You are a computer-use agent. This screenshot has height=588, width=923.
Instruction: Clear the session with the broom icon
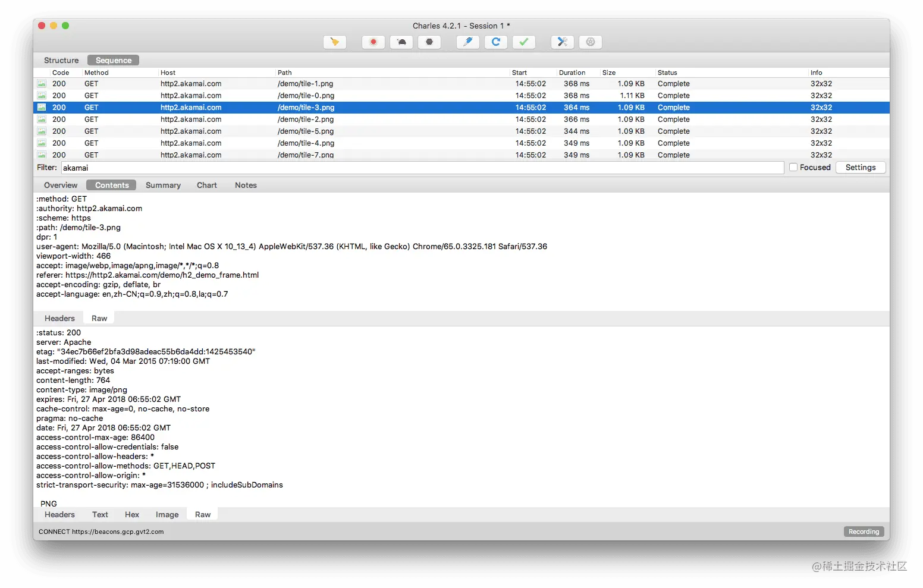(x=335, y=42)
